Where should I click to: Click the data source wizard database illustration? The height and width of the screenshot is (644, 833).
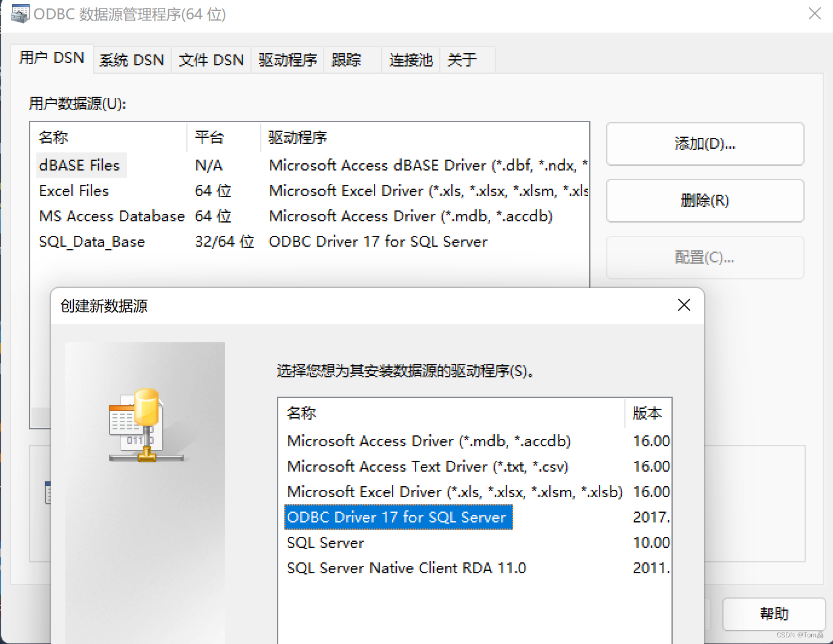point(145,426)
